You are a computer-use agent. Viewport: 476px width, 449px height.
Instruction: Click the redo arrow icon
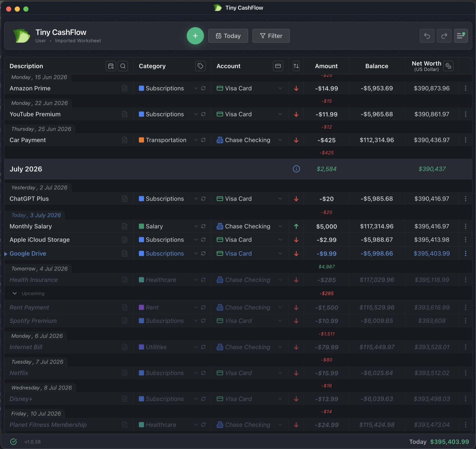[444, 36]
